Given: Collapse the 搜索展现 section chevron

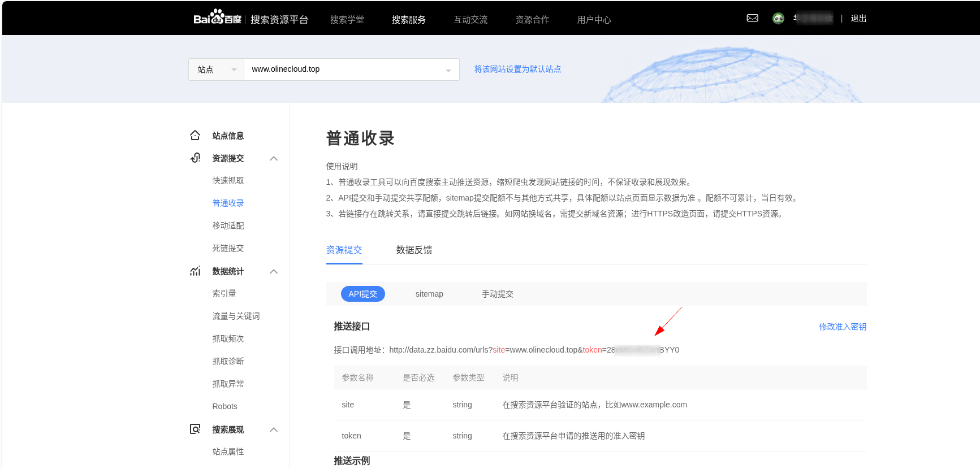Looking at the screenshot, I should pyautogui.click(x=274, y=429).
